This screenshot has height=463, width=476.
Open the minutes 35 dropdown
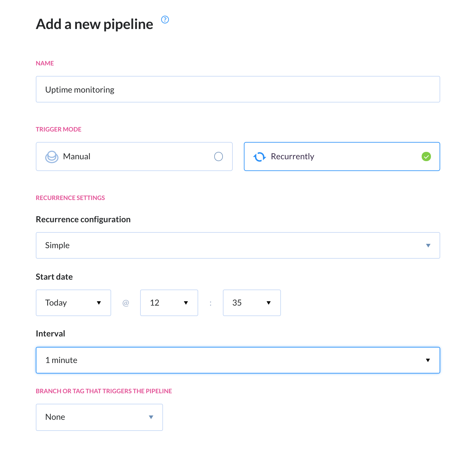pos(252,303)
